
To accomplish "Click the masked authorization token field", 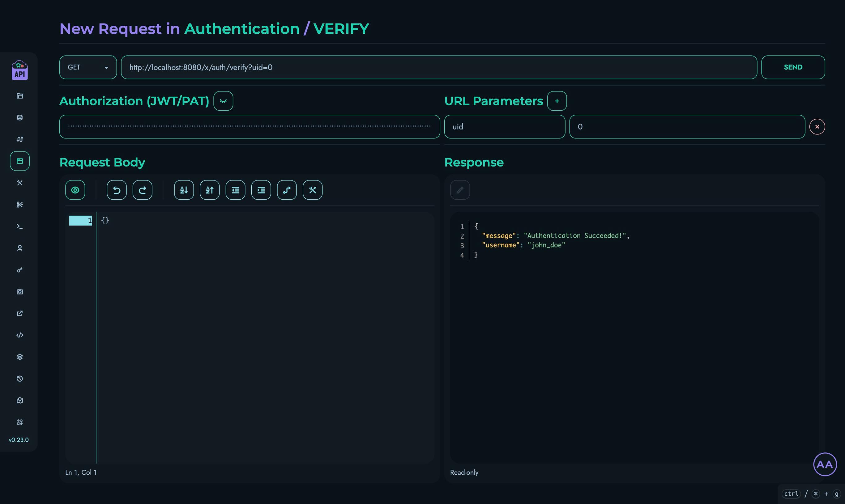I will click(250, 127).
